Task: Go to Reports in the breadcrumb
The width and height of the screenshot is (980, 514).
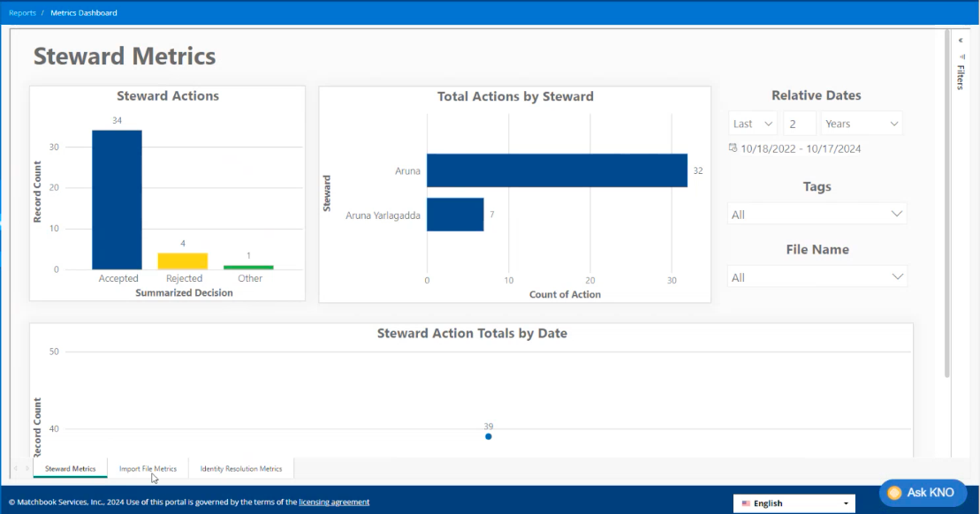Action: click(x=22, y=12)
